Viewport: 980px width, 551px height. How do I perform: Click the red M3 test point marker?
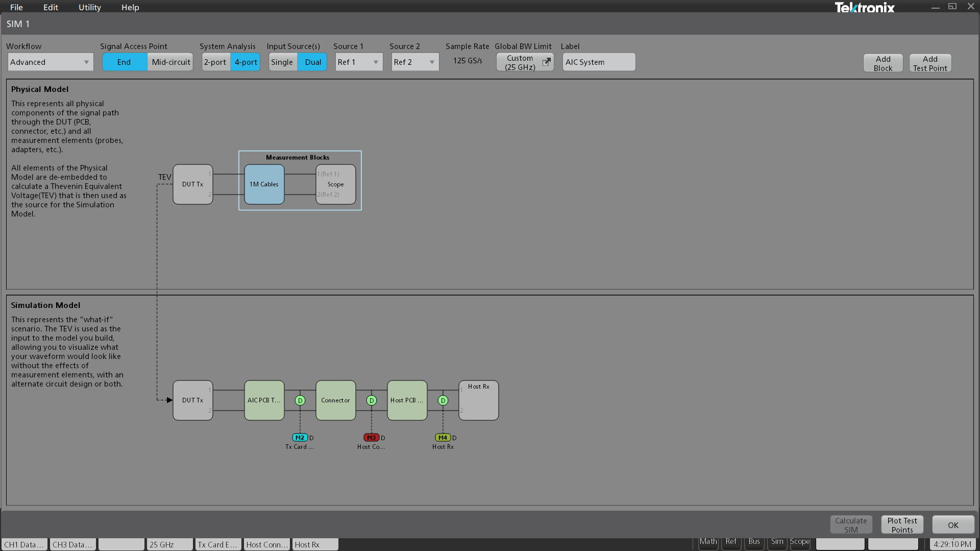(371, 438)
